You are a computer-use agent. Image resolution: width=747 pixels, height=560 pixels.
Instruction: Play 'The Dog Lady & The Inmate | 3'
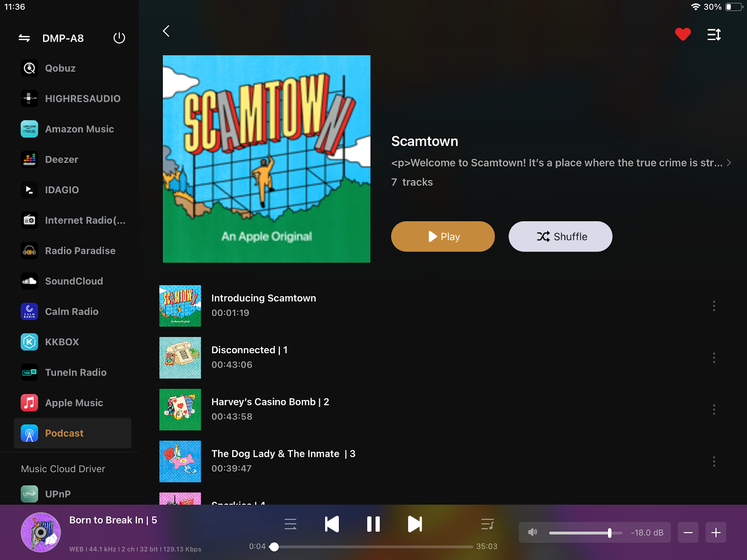283,454
